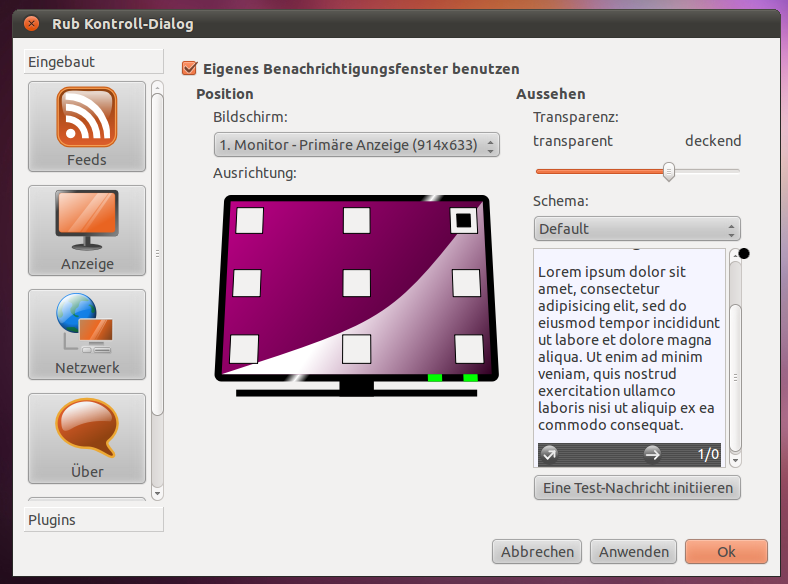Click preview pane scrollbar down arrow

pyautogui.click(x=736, y=459)
